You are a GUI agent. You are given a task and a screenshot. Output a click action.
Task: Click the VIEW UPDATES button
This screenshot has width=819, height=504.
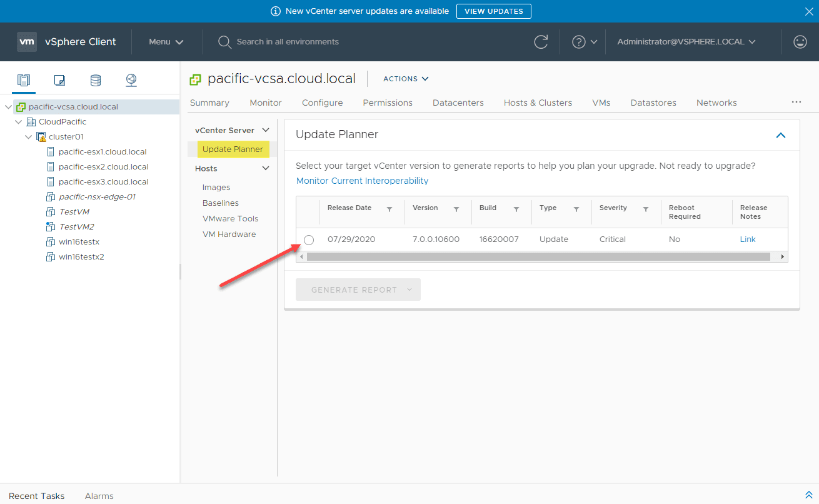[x=493, y=11]
